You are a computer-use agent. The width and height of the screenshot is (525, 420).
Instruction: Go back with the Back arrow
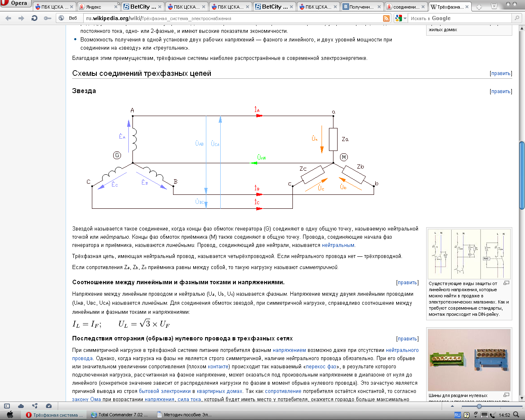(x=8, y=18)
